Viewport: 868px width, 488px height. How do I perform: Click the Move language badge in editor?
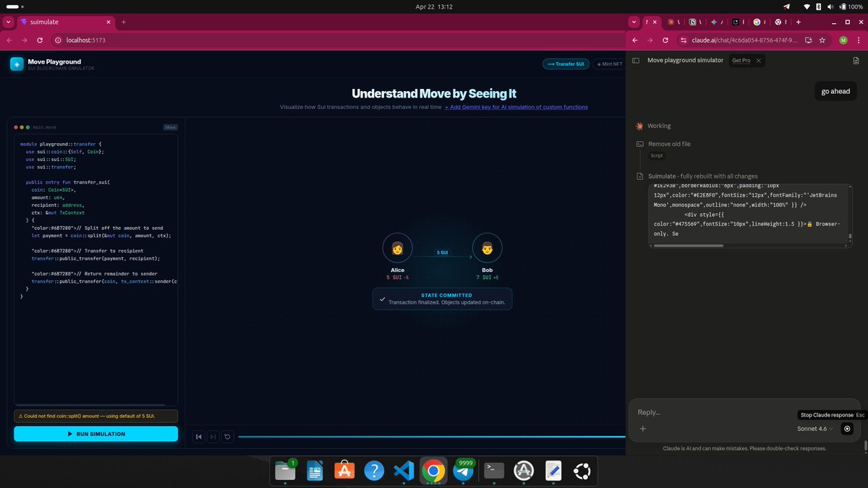171,127
